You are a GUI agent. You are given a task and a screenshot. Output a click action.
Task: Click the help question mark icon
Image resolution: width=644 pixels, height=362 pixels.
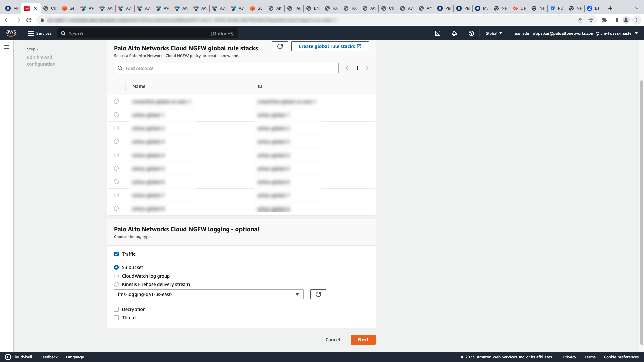[471, 33]
